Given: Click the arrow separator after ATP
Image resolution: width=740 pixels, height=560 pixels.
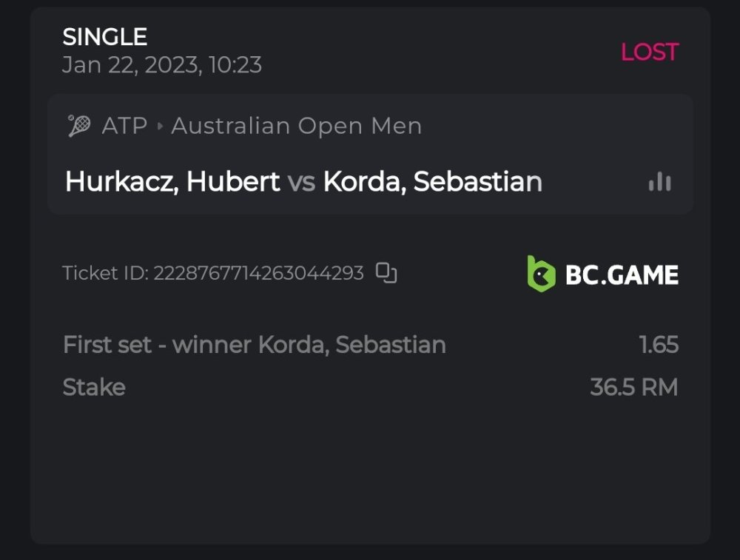Looking at the screenshot, I should point(160,126).
